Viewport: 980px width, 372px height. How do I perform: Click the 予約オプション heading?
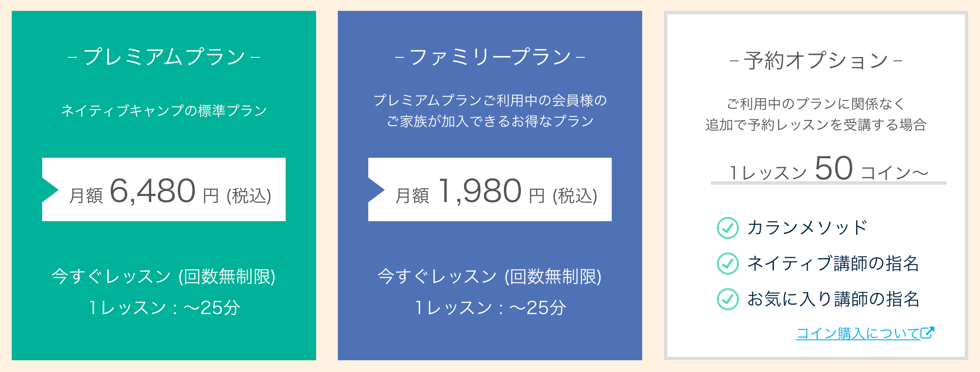(816, 60)
